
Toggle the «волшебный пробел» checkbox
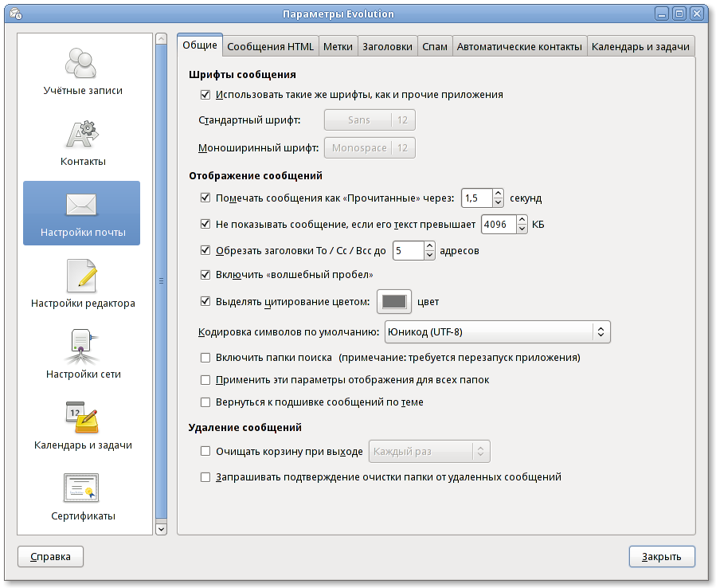click(205, 274)
